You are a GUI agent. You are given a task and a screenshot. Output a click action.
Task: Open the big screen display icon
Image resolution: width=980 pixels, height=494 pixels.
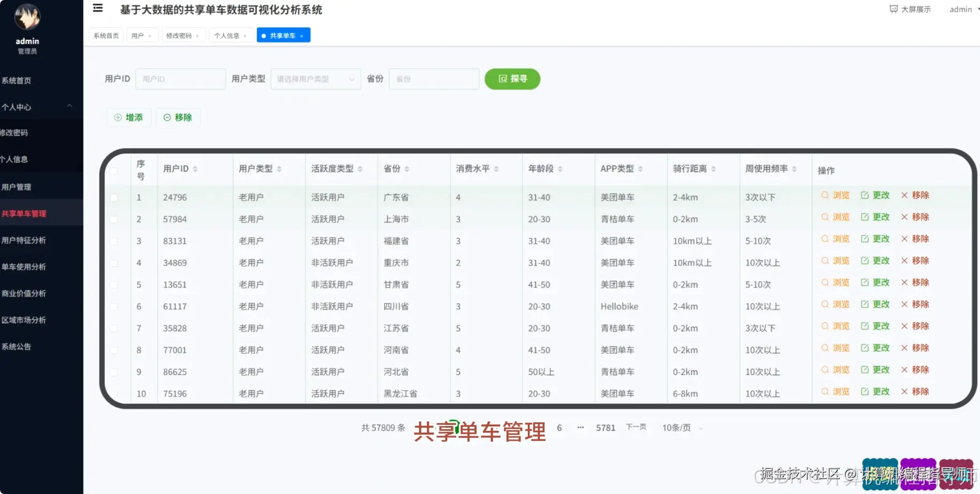click(894, 9)
